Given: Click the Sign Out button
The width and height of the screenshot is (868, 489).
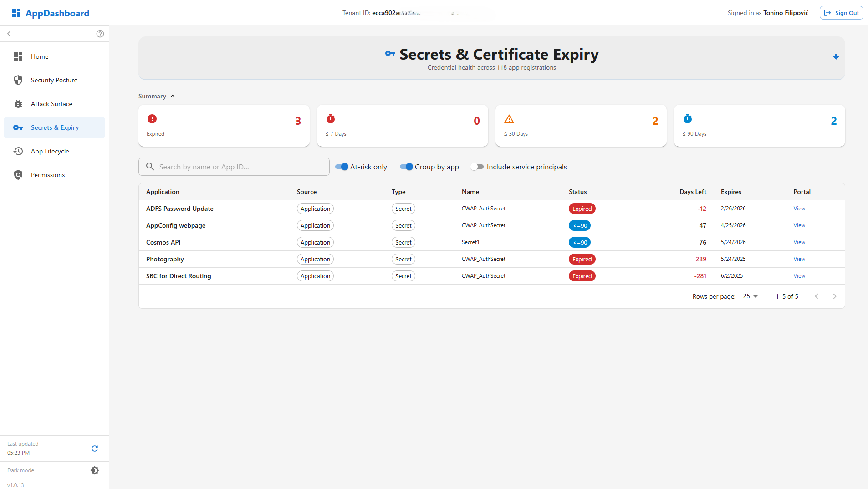Looking at the screenshot, I should coord(841,13).
